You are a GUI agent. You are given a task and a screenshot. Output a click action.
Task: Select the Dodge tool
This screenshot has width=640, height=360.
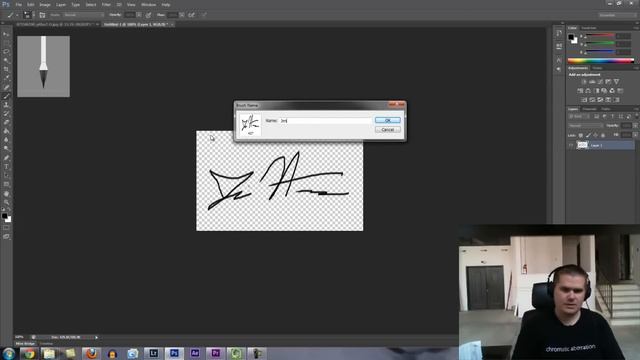click(x=6, y=149)
